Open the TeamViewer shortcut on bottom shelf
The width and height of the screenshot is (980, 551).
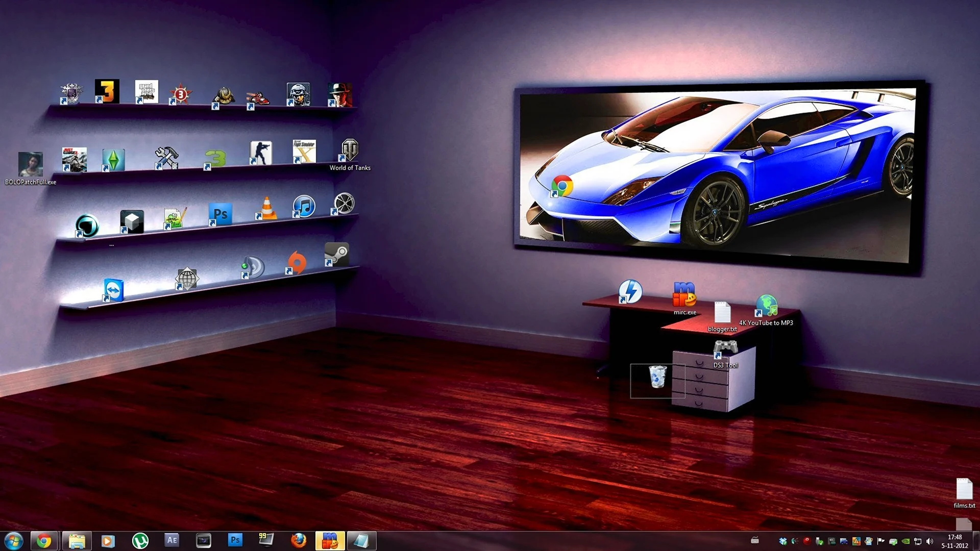[x=113, y=290]
